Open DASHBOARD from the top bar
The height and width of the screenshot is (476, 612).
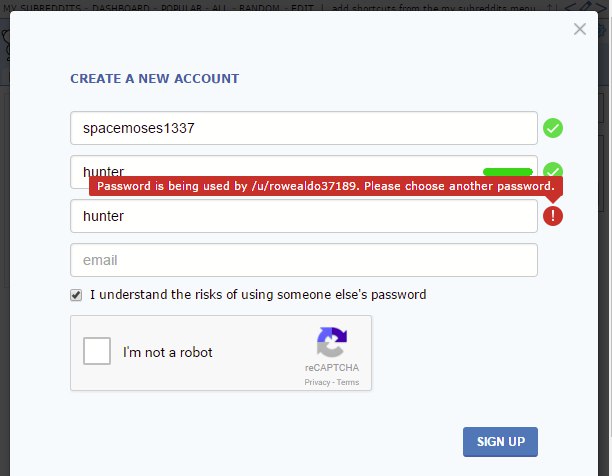121,7
